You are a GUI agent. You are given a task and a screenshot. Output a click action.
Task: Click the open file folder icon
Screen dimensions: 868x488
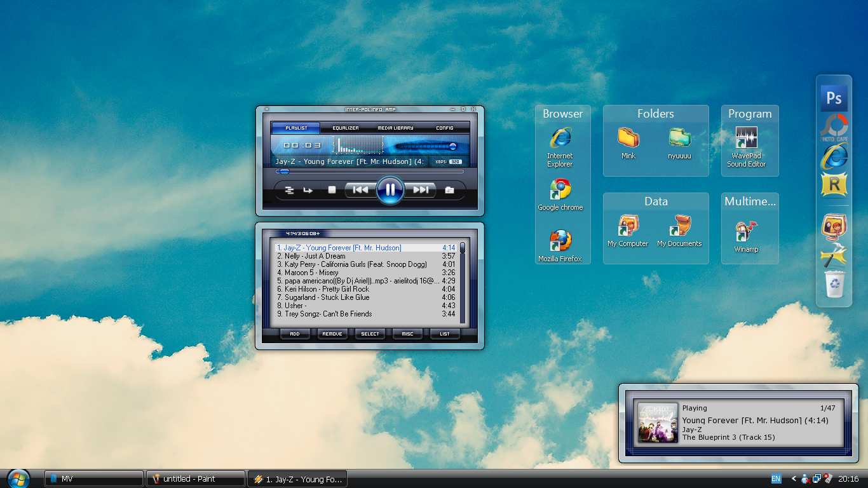click(x=449, y=190)
